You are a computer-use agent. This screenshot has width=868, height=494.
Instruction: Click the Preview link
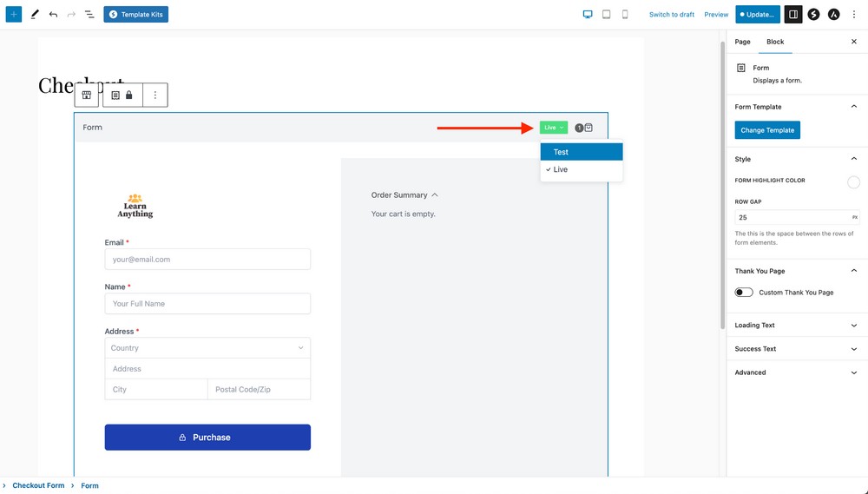coord(716,15)
